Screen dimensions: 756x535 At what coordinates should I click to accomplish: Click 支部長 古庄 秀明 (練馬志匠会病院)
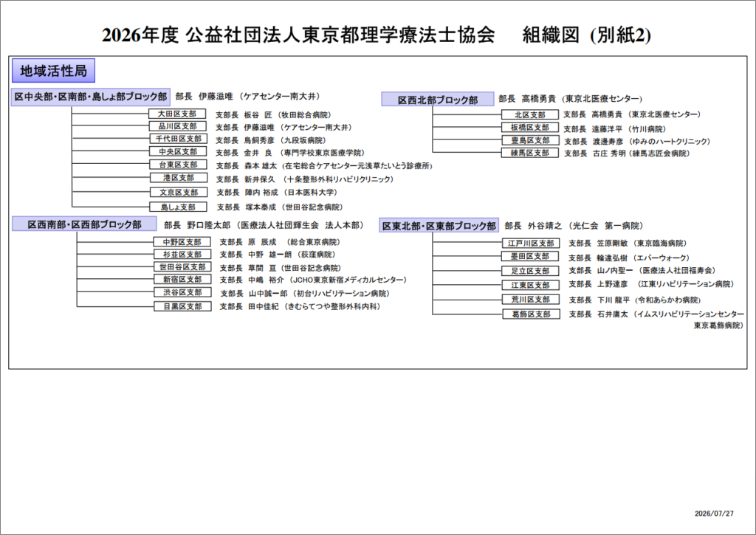click(628, 153)
